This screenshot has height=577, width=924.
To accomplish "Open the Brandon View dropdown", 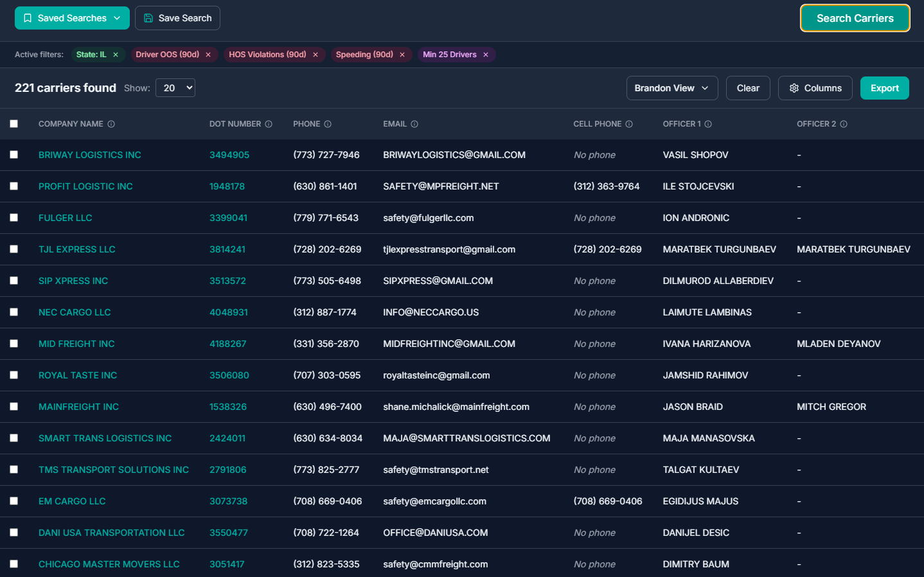I will click(x=672, y=88).
